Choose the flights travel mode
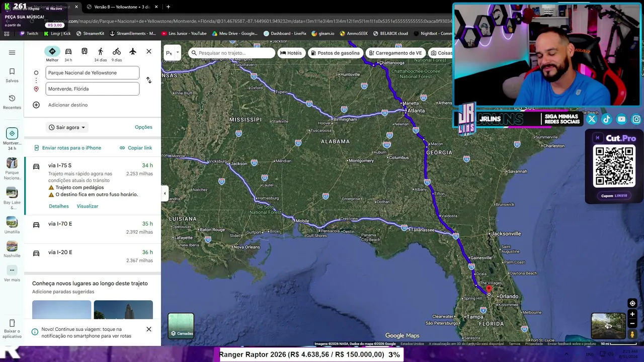This screenshot has width=644, height=362. 133,52
